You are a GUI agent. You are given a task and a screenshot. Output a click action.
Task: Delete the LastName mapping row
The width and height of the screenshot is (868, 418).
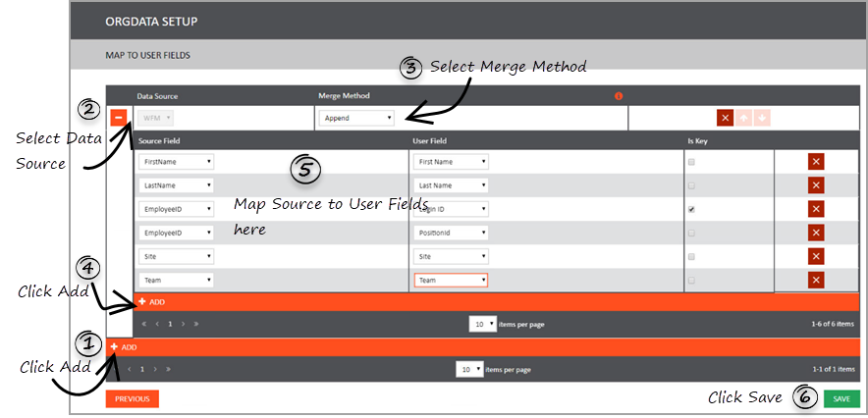pos(815,185)
